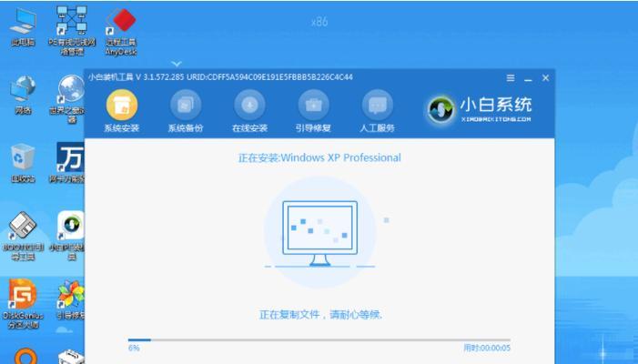Click the small down chevron above window
The width and height of the screenshot is (638, 364).
[x=177, y=64]
